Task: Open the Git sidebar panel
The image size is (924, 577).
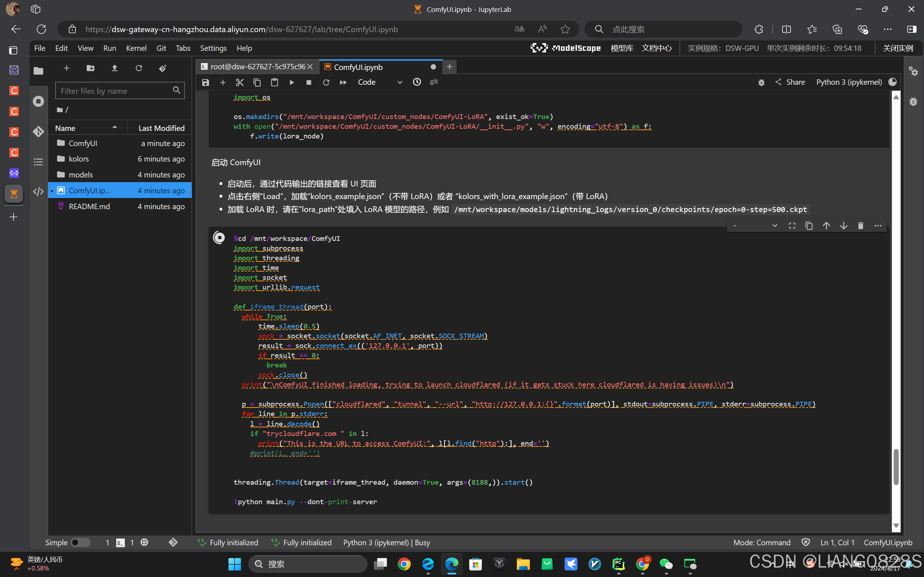Action: 38,132
